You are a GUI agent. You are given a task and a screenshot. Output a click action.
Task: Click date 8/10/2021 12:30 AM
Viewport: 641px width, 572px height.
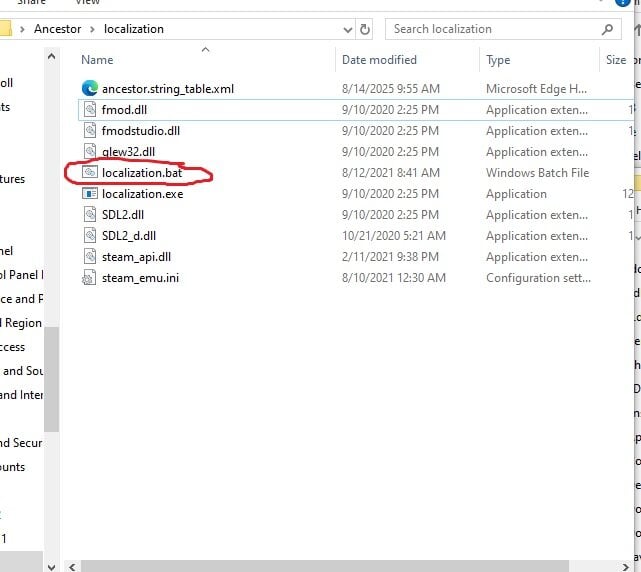pos(394,278)
